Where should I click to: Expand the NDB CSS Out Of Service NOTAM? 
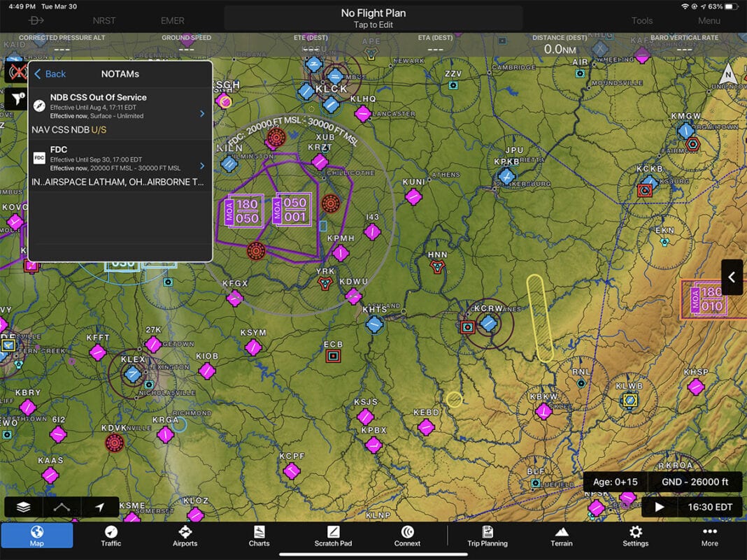[119, 105]
